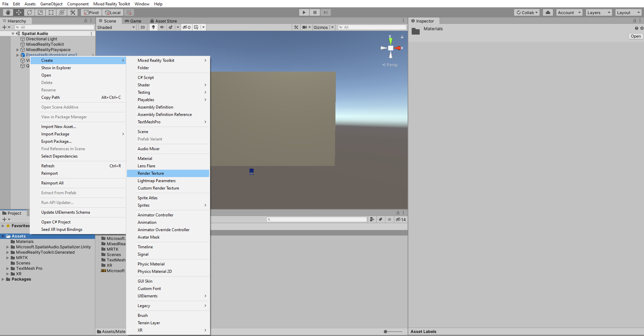The height and width of the screenshot is (336, 644).
Task: Search project assets by type icon
Action: coord(372,219)
